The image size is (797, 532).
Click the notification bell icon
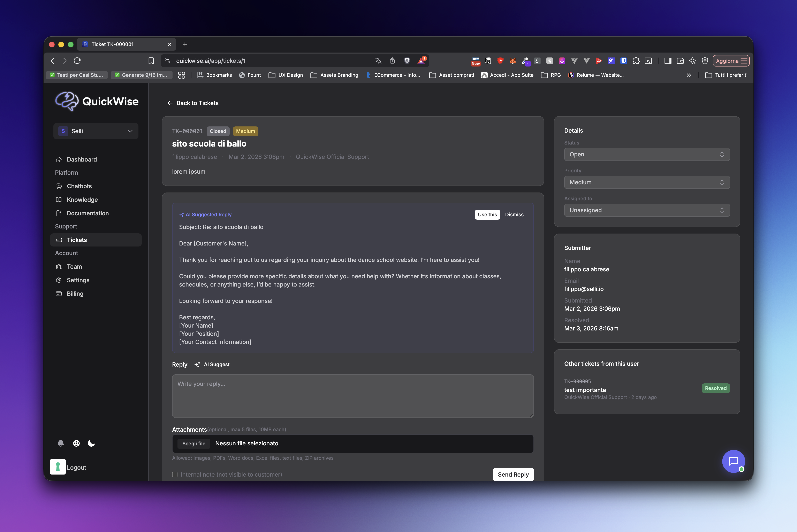[x=61, y=444]
